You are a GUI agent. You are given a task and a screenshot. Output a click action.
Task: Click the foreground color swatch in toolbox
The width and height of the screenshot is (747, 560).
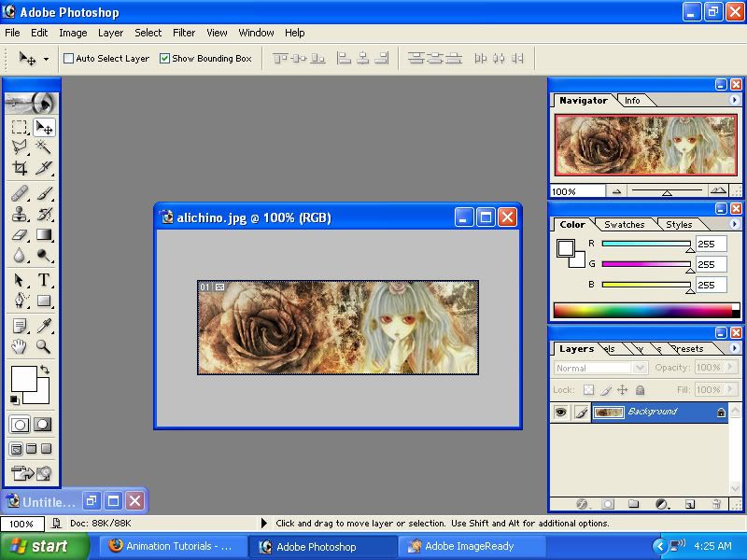24,379
